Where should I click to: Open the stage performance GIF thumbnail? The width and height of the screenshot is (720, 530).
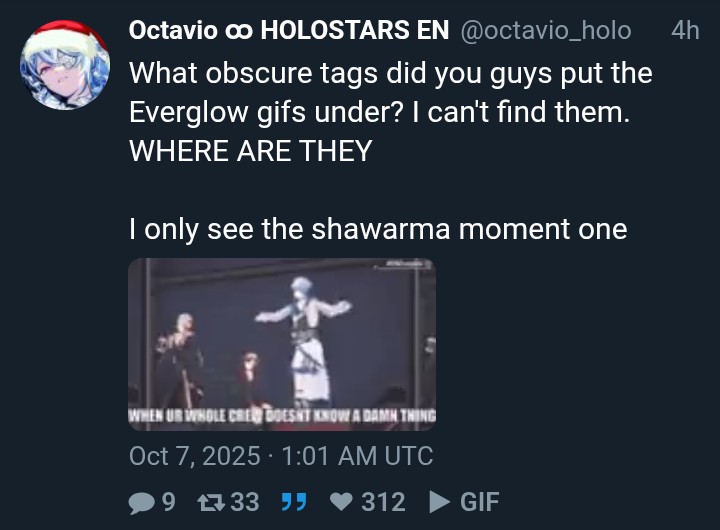click(x=282, y=344)
